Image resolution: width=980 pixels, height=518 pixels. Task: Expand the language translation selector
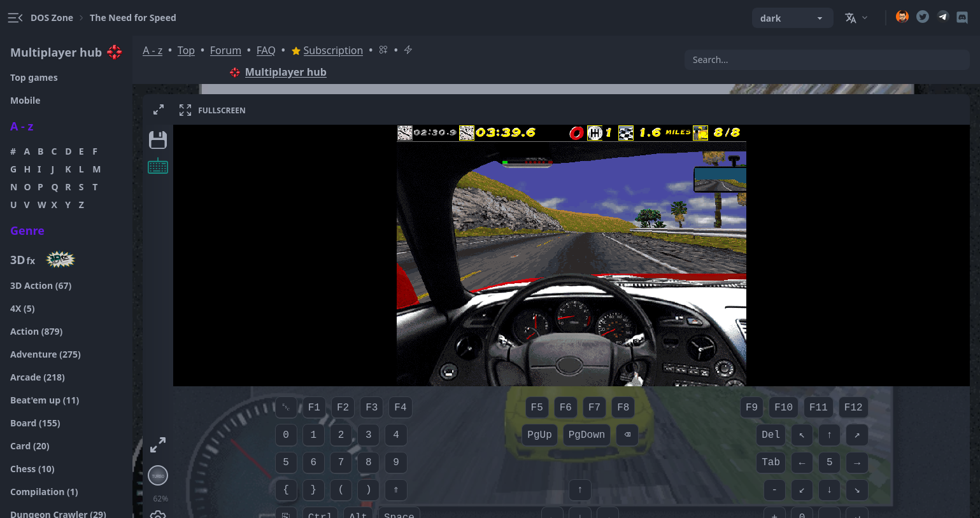pyautogui.click(x=856, y=18)
